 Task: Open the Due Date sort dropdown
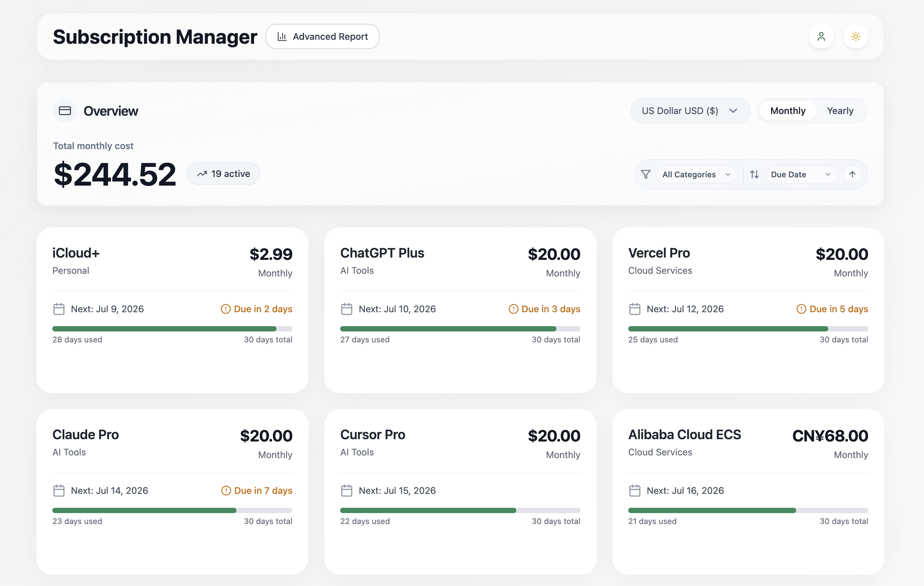pyautogui.click(x=801, y=174)
